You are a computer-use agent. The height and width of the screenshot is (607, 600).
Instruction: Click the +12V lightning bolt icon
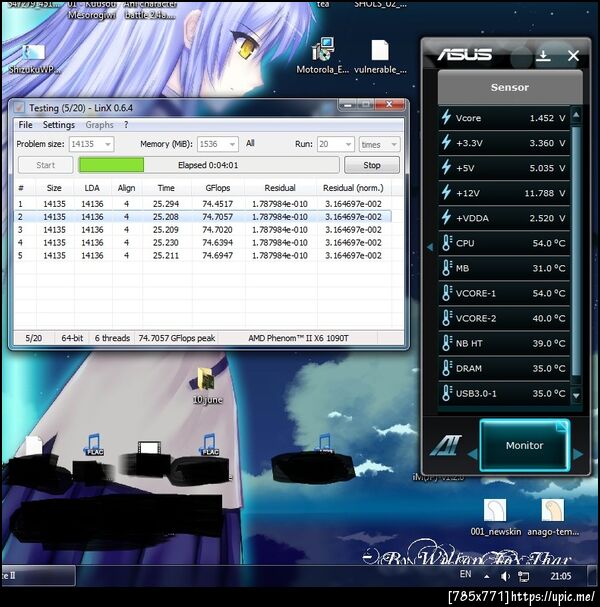(446, 192)
